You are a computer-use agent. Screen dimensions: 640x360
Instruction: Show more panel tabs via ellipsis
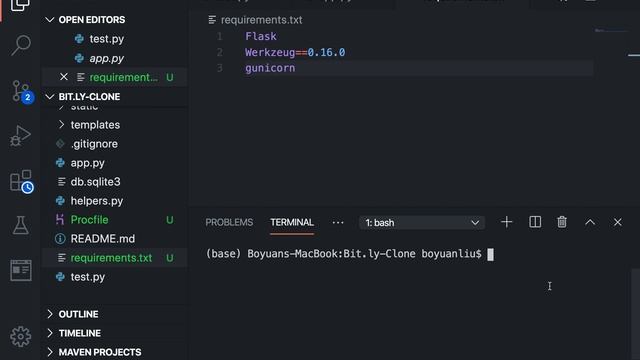point(338,222)
